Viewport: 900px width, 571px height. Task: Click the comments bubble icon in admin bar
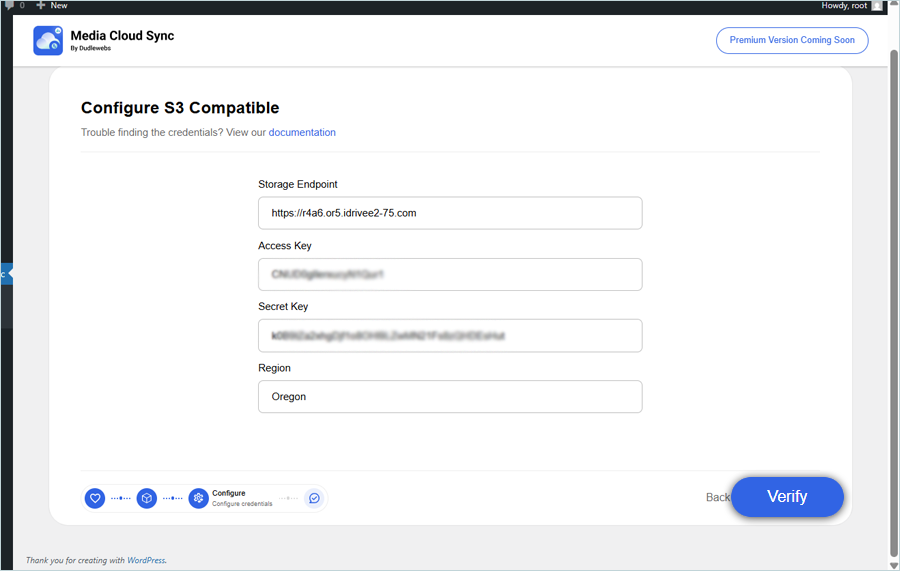[x=9, y=5]
